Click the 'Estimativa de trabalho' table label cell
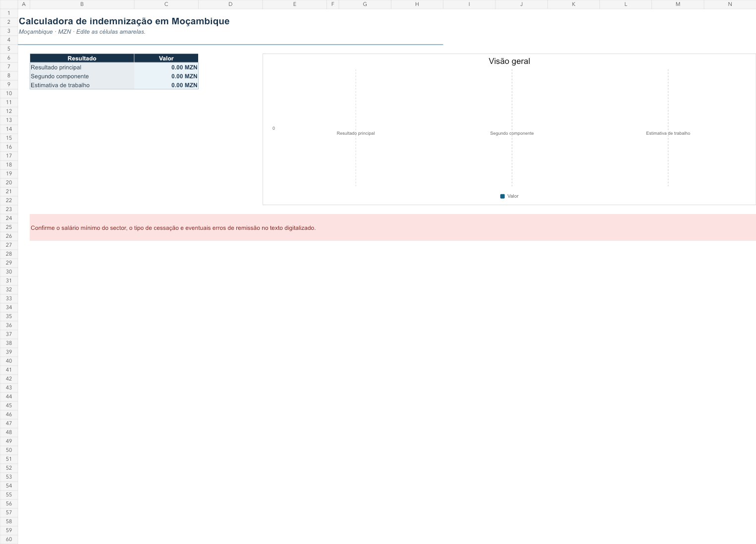The width and height of the screenshot is (756, 544). [82, 85]
